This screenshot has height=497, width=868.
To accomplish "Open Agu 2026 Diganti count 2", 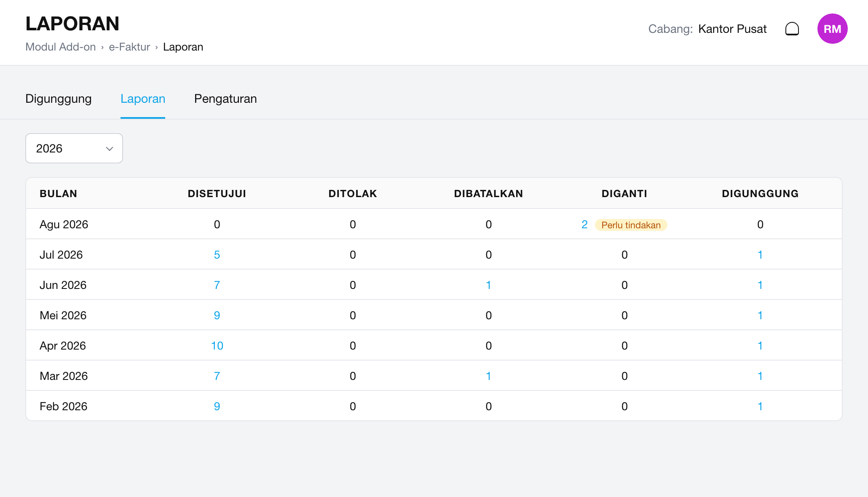I will [x=584, y=224].
